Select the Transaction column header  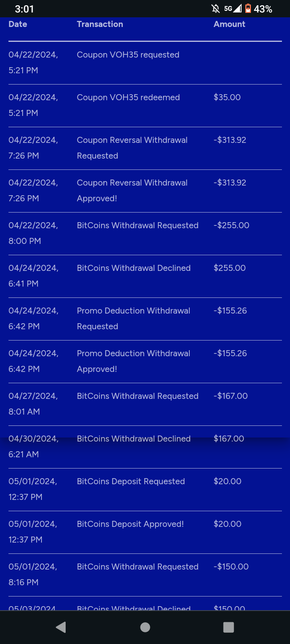pyautogui.click(x=100, y=24)
